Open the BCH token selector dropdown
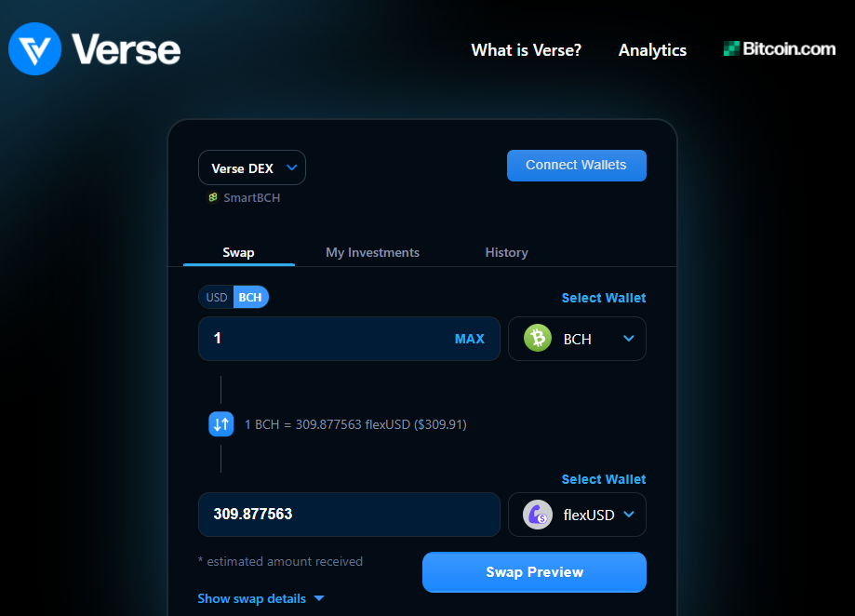The image size is (855, 616). point(577,339)
